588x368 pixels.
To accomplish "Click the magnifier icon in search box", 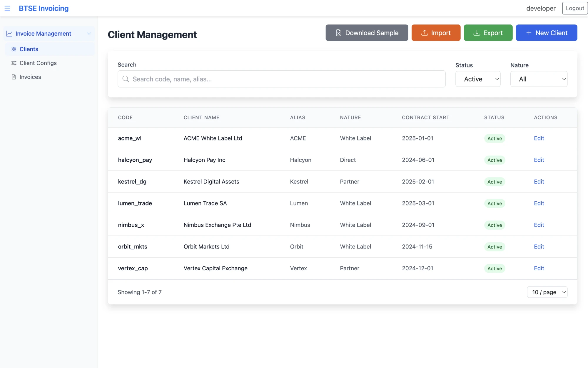I will 126,79.
